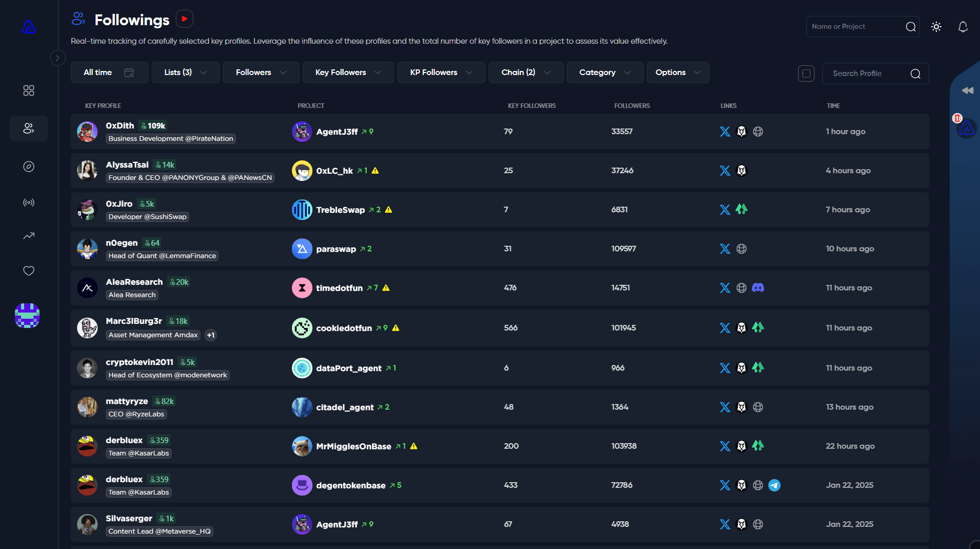Open the Chain (2) dropdown
Viewport: 980px width, 549px height.
[x=525, y=72]
